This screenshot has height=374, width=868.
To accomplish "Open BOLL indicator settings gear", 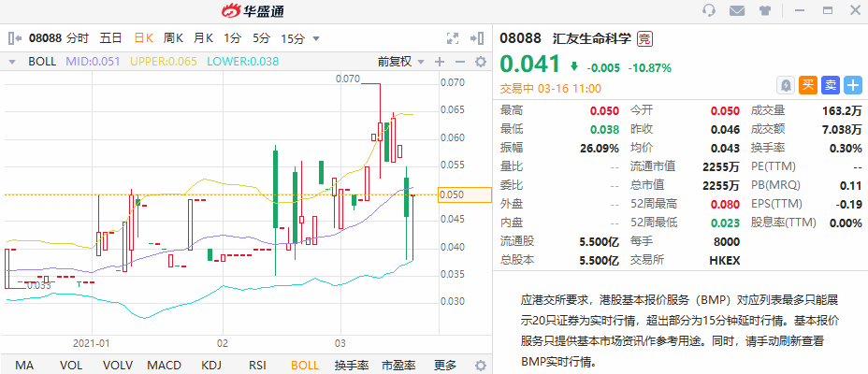I will pyautogui.click(x=481, y=62).
